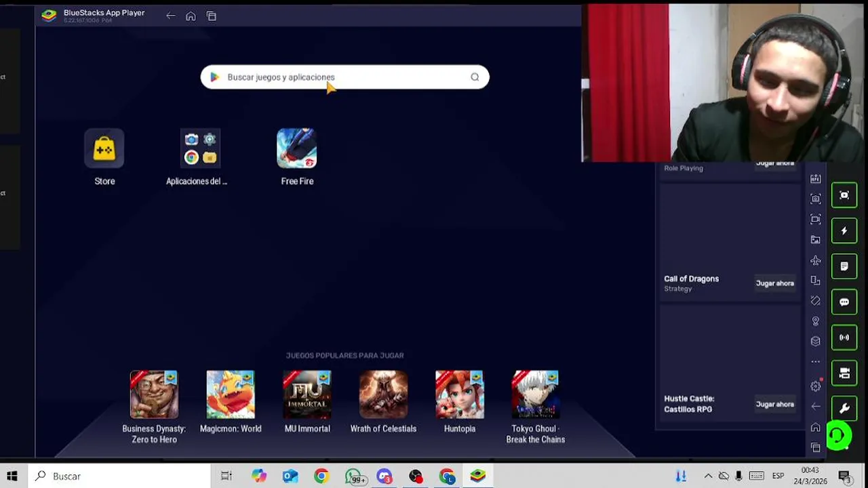This screenshot has width=868, height=488.
Task: Select the Hustle Castle: Castillos RPG title
Action: (689, 404)
